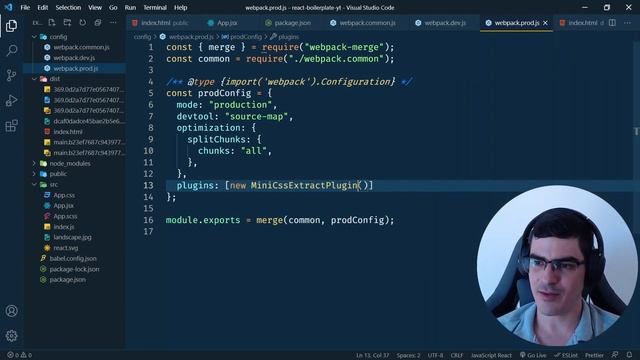The image size is (640, 360).
Task: Open the Explorer view in activity bar
Action: (x=11, y=26)
